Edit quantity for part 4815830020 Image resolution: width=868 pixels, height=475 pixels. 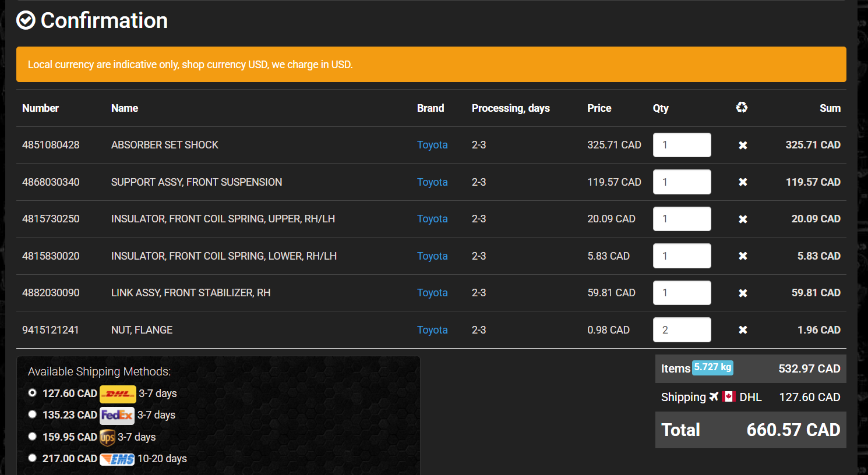(682, 256)
